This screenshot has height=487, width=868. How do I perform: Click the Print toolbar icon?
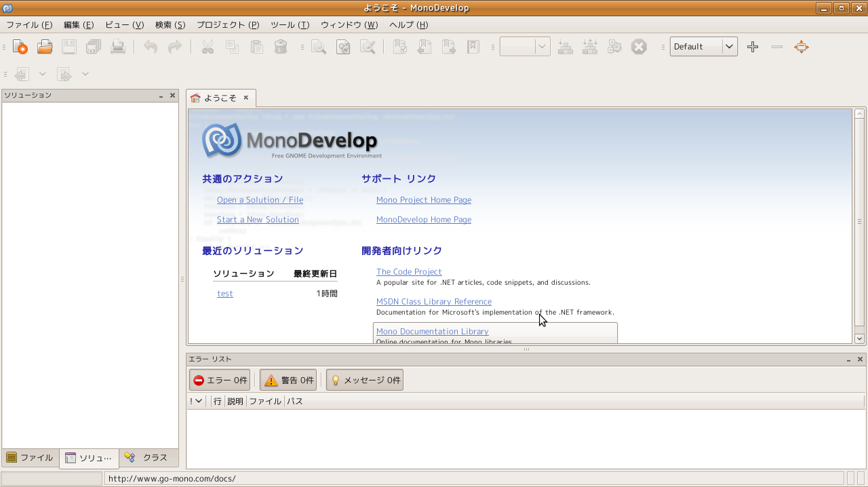(x=118, y=47)
